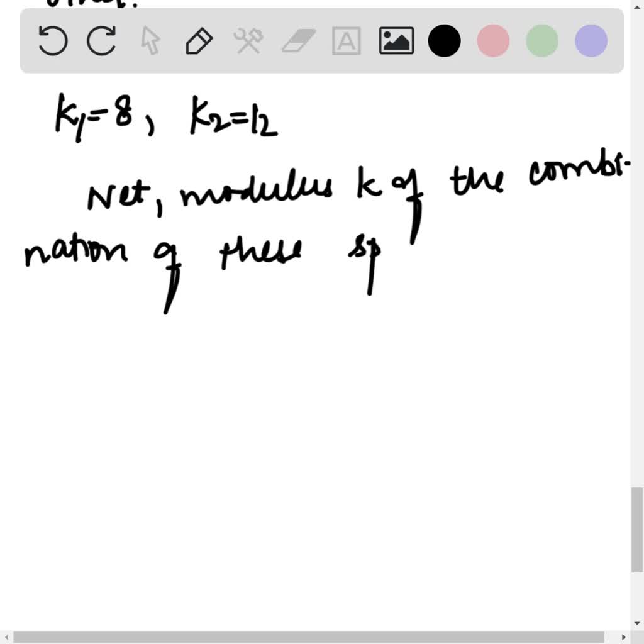Viewport: 644px width, 644px height.
Task: Select the black ink color swatch
Action: (x=444, y=41)
